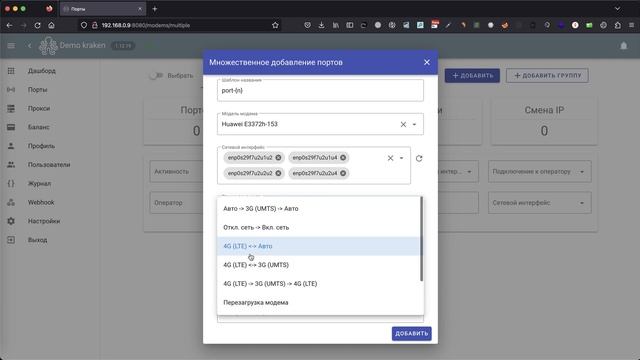Open the Firefox application menu icon
Screen dimensions: 640x360
coord(631,25)
